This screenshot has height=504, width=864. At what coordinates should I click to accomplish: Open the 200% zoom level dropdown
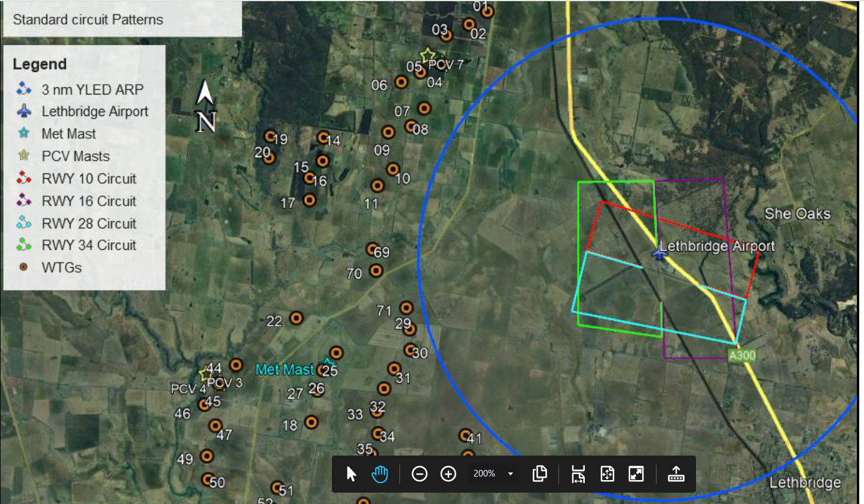click(x=491, y=474)
